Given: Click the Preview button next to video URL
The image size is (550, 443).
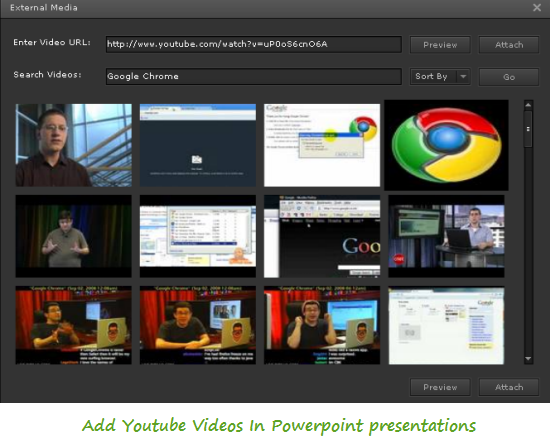Looking at the screenshot, I should click(x=440, y=45).
